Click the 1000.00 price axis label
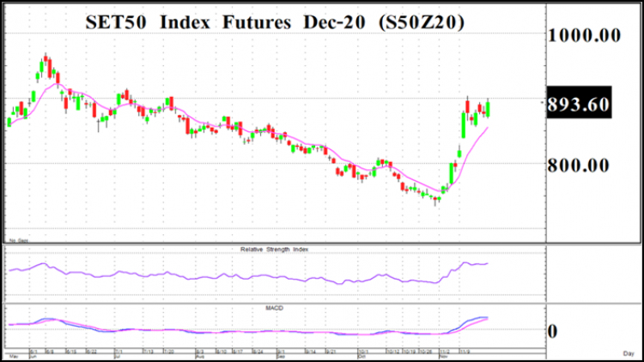The height and width of the screenshot is (362, 644). (584, 35)
